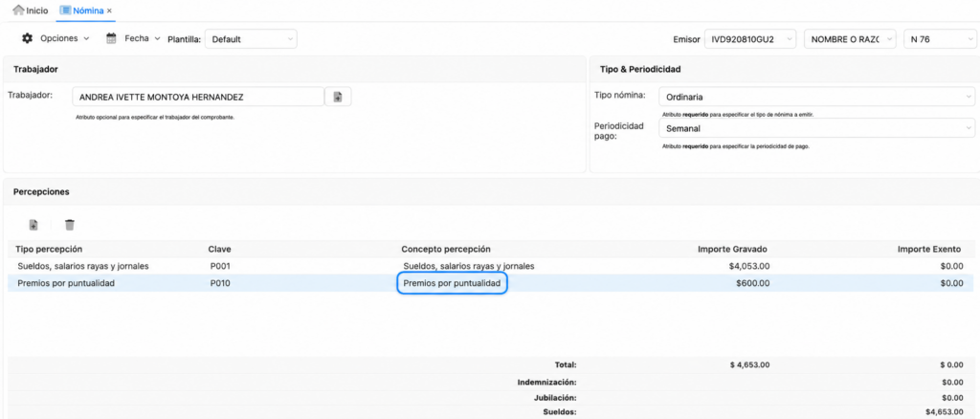Click the add percepción icon
Image resolution: width=980 pixels, height=419 pixels.
(x=33, y=225)
